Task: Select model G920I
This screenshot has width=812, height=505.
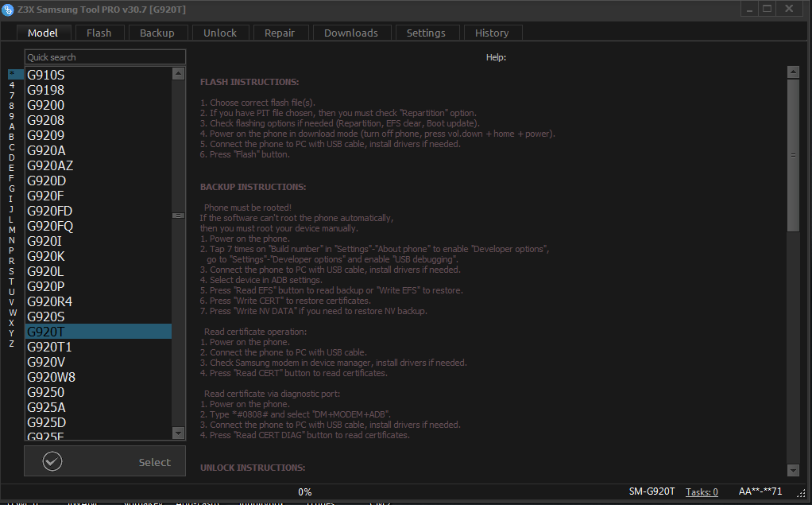Action: (x=99, y=241)
